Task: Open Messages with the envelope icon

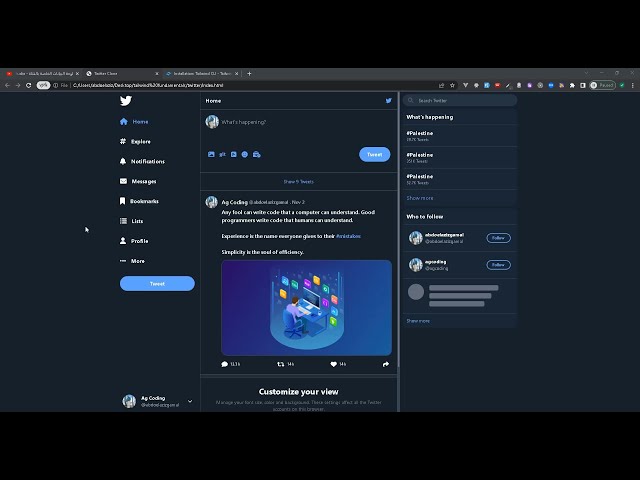Action: (123, 181)
